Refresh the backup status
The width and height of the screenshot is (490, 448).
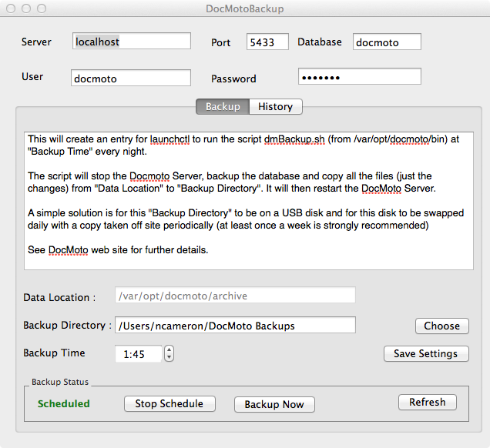click(427, 402)
